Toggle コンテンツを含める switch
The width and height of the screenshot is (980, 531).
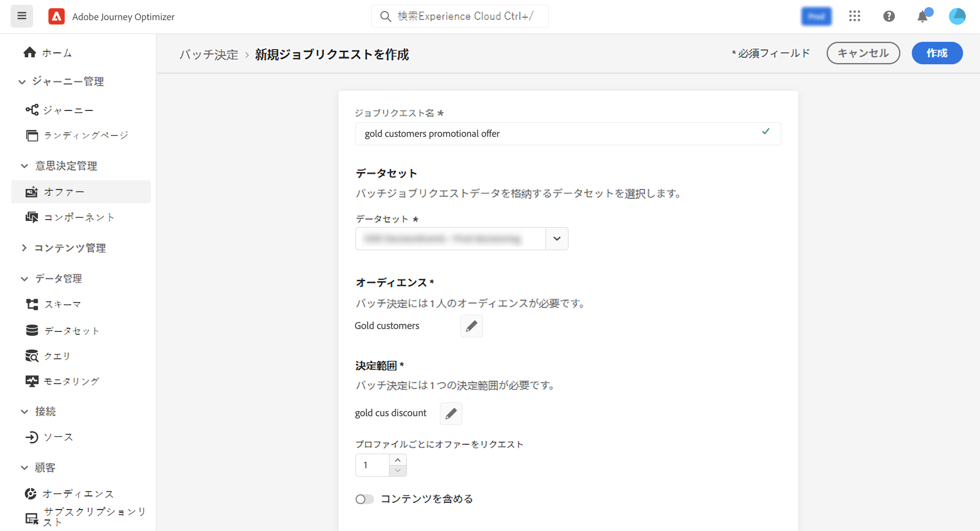[364, 499]
